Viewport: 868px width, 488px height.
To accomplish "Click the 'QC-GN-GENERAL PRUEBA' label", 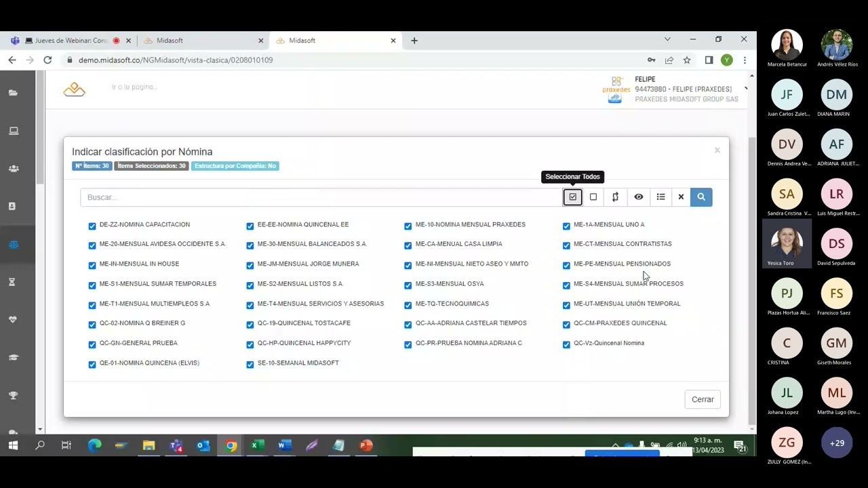I will point(138,343).
